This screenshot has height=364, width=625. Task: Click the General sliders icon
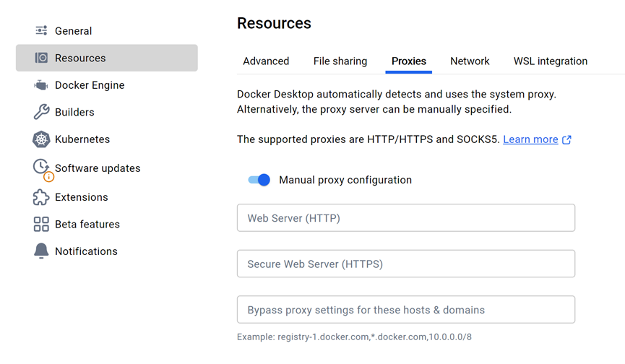coord(41,31)
